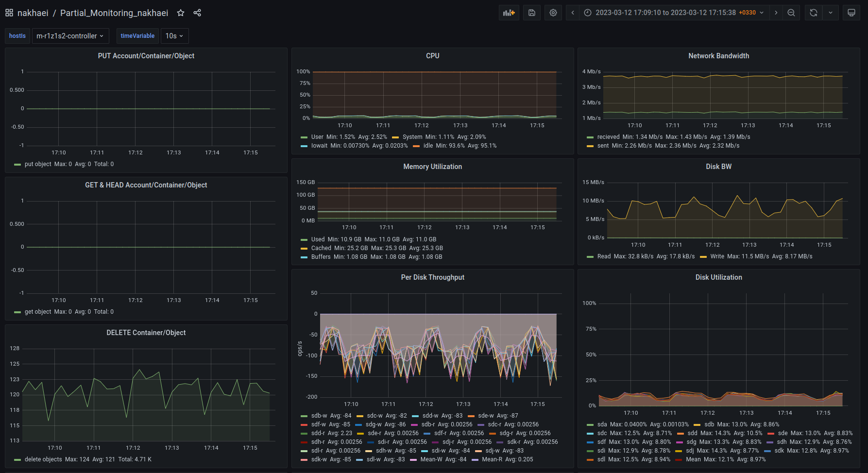Save the dashboard using the disk icon
This screenshot has height=473, width=868.
coord(532,13)
